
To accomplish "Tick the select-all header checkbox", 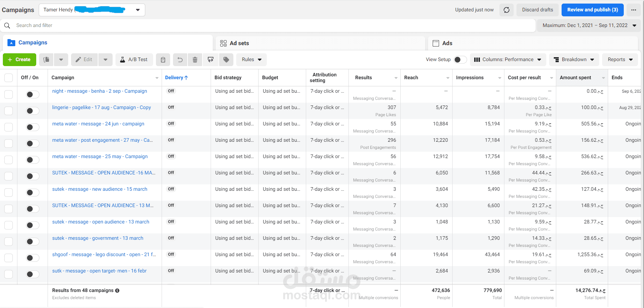I will 9,78.
